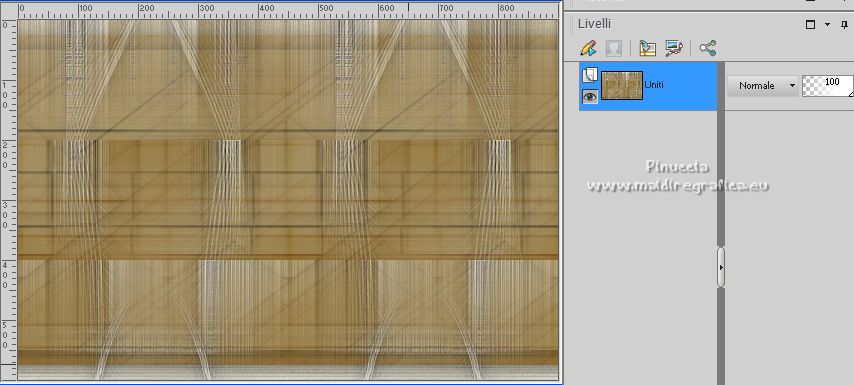Image resolution: width=854 pixels, height=385 pixels.
Task: Click the share-shaped link icon in Livelli
Action: 707,48
